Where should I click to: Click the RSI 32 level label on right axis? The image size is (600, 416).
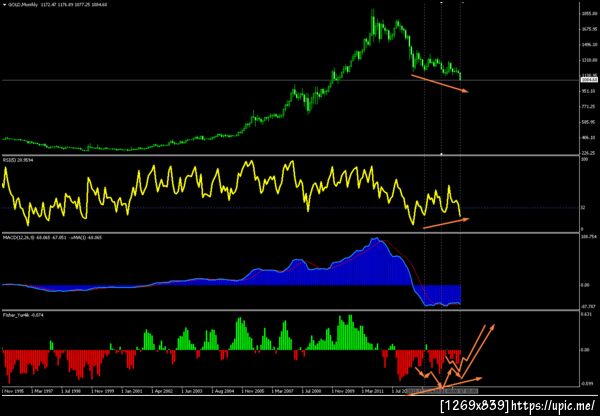(584, 208)
